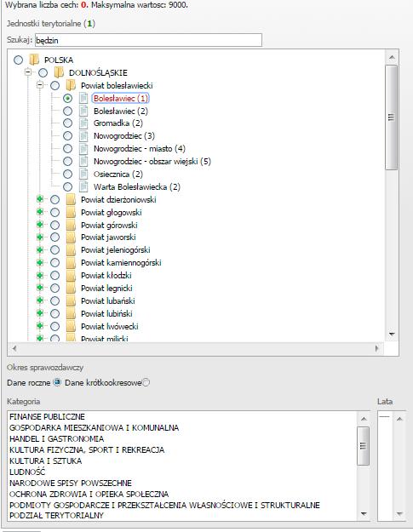The height and width of the screenshot is (532, 413).
Task: Click folder icon of Powiat lubański
Action: click(x=71, y=301)
